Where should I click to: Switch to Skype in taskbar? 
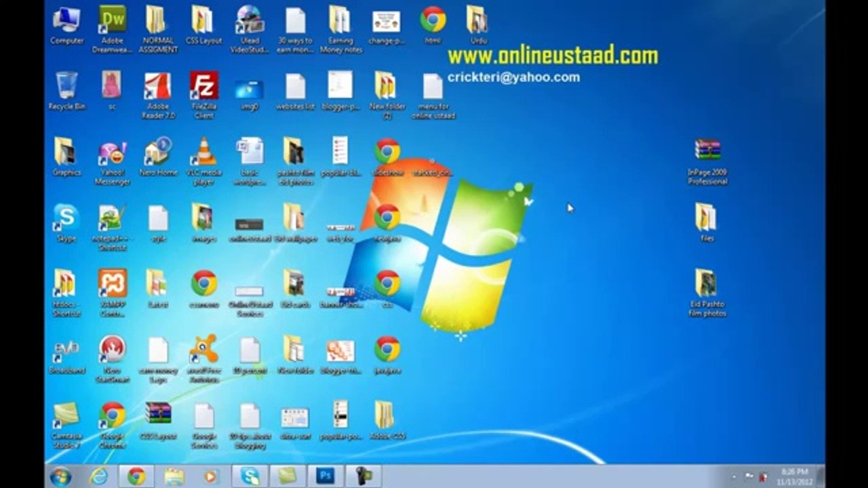[x=250, y=476]
